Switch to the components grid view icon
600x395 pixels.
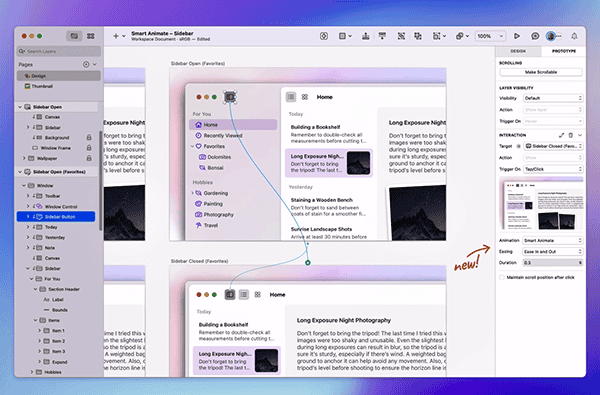pos(91,36)
